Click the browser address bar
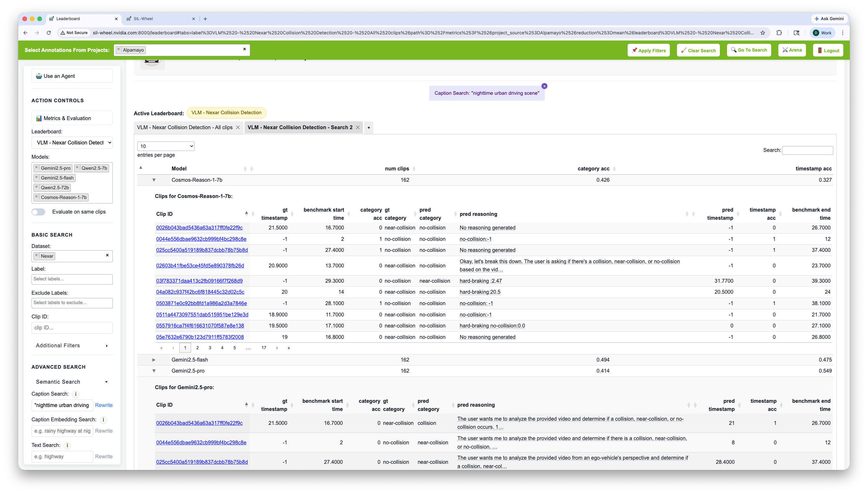This screenshot has height=494, width=868. coord(423,33)
